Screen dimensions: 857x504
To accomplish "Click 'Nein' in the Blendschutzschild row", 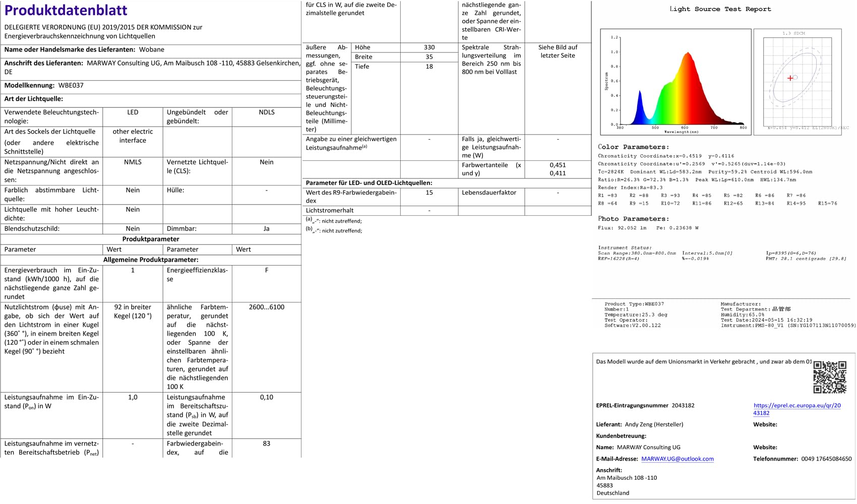I will point(133,228).
